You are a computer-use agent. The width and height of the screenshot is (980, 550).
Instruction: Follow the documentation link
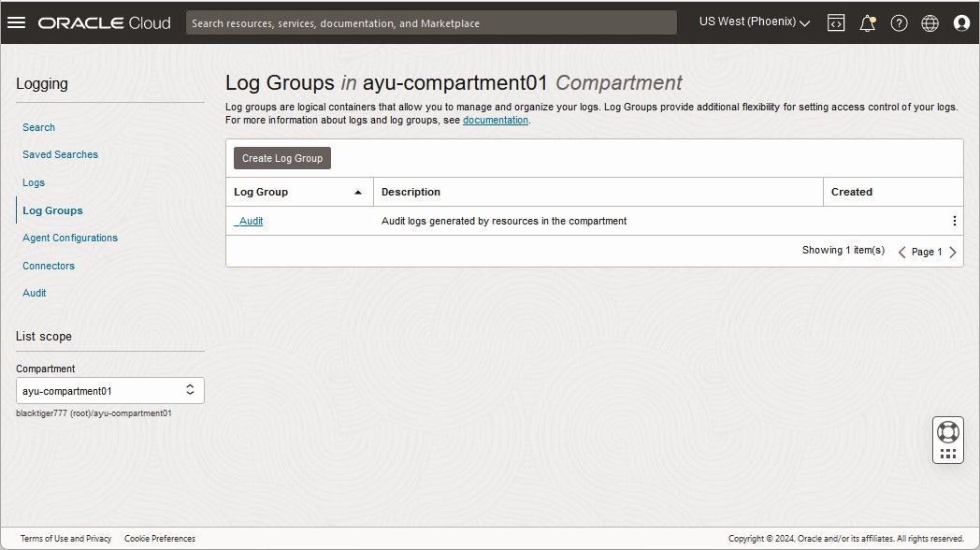click(x=496, y=120)
